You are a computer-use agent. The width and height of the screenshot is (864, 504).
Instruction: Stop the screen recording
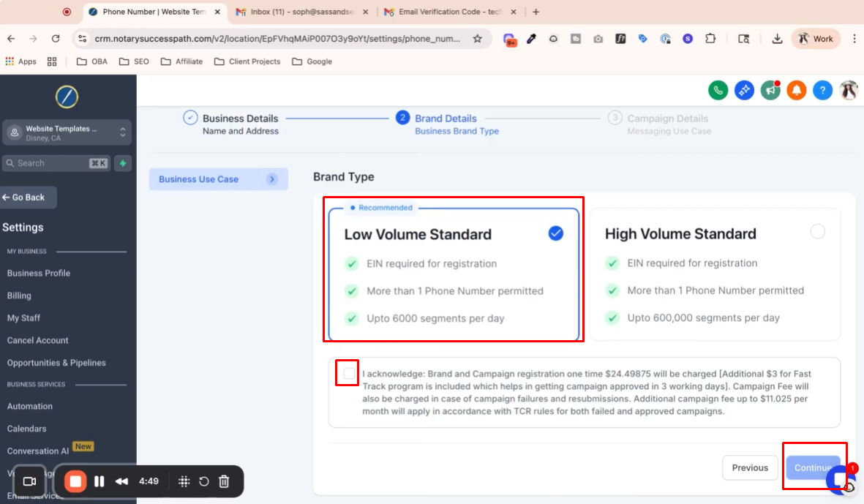pos(75,481)
